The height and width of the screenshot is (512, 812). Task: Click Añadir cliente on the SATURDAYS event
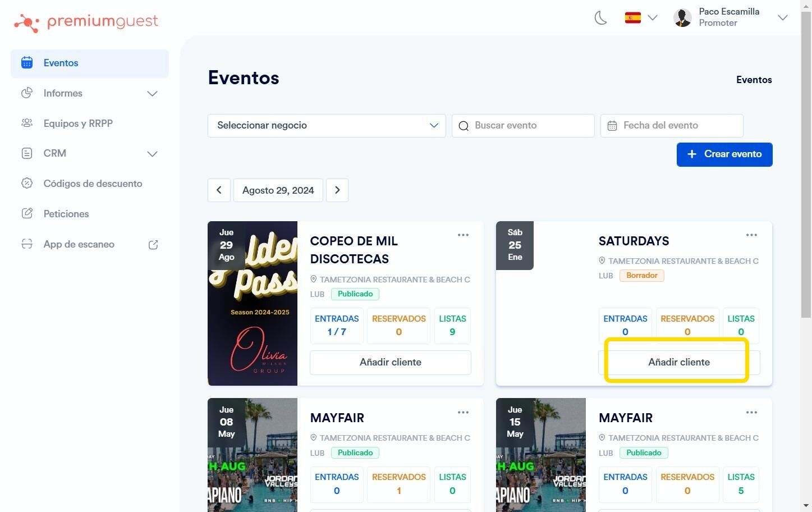[x=679, y=363]
